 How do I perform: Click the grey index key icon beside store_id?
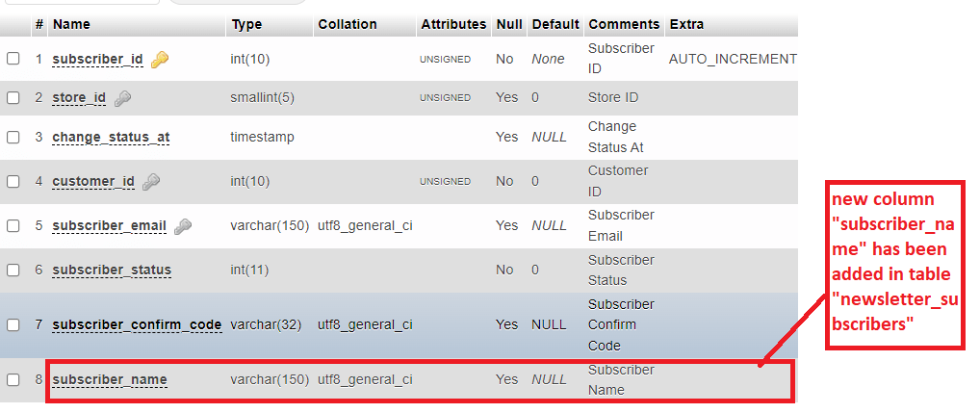tap(122, 98)
